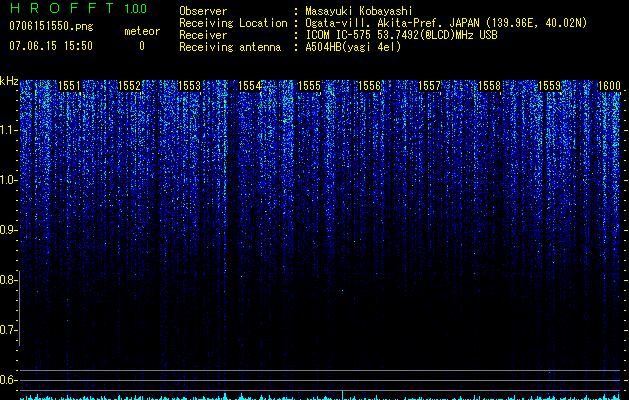Select the filename 0706151550.png
Screen dimensions: 629x400
51,26
